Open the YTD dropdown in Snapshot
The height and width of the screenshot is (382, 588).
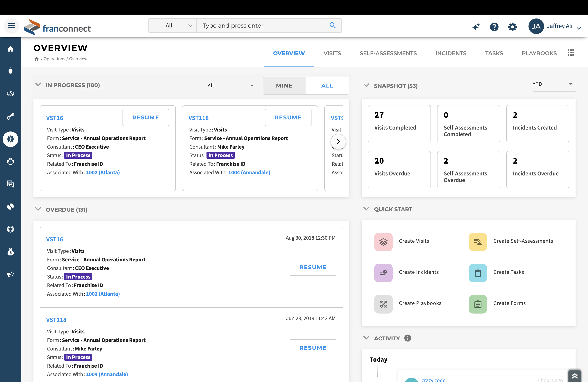(553, 84)
